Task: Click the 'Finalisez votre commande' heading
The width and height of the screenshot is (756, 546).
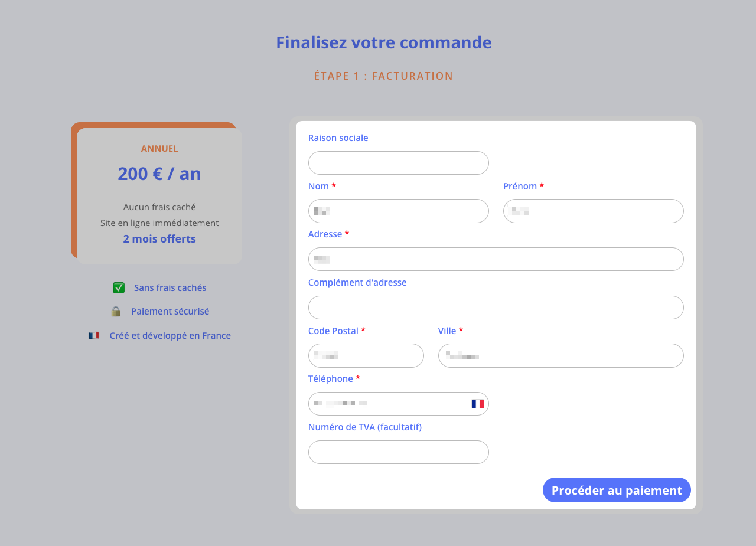Action: click(x=384, y=42)
